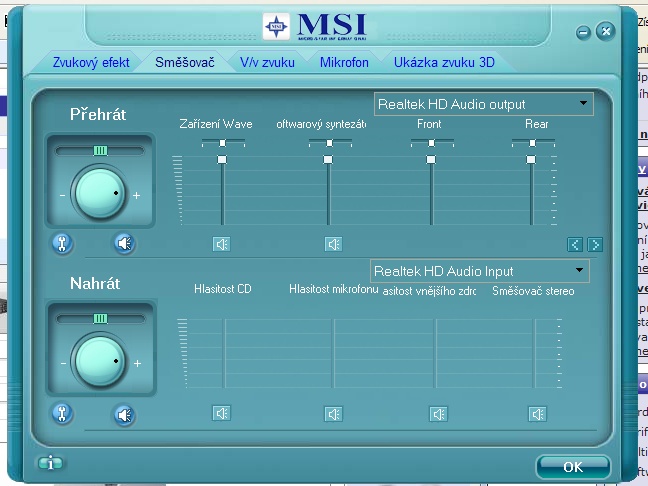Mute the software synthesizer channel

point(334,244)
